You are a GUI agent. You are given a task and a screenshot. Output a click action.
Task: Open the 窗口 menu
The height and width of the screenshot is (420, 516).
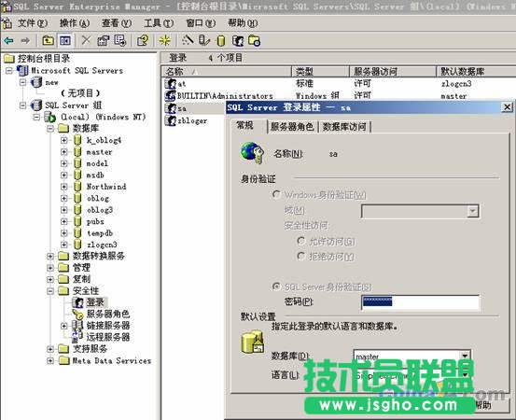[201, 23]
